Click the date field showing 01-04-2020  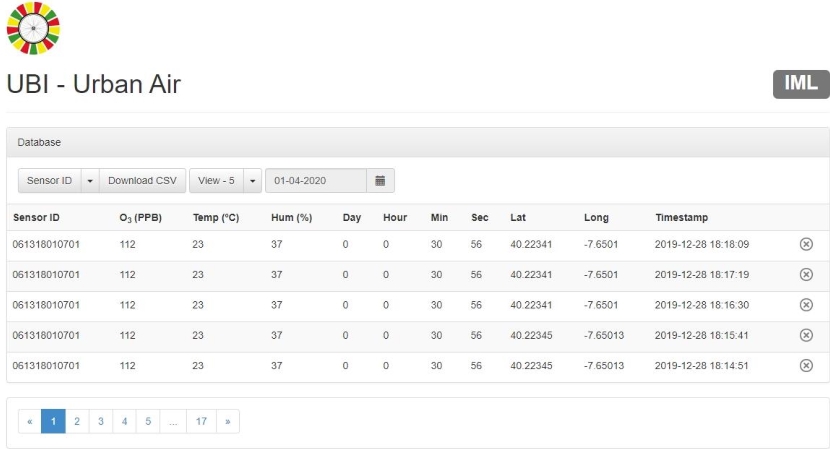[x=315, y=181]
